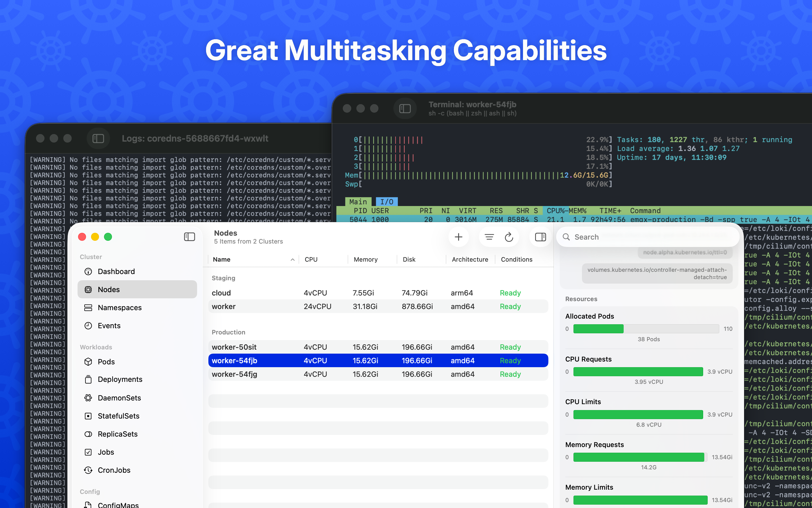Click the Deployments icon
Image resolution: width=812 pixels, height=508 pixels.
[88, 379]
